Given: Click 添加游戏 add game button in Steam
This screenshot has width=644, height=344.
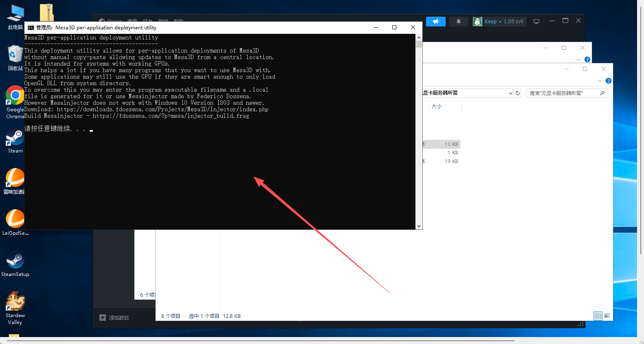Looking at the screenshot, I should pyautogui.click(x=114, y=318).
